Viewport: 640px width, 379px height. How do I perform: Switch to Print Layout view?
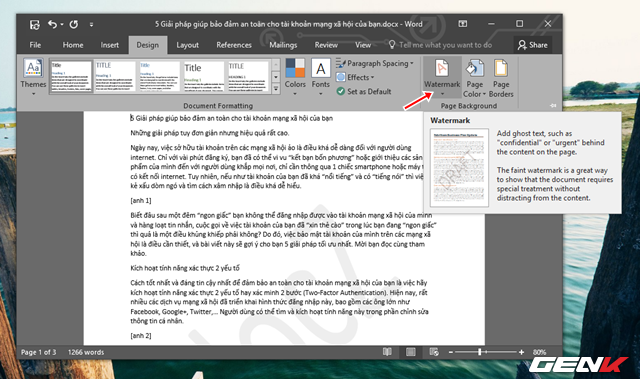(411, 352)
